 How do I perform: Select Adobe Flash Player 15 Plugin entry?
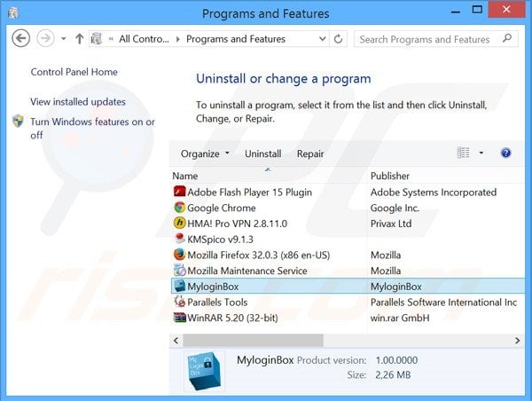[250, 193]
